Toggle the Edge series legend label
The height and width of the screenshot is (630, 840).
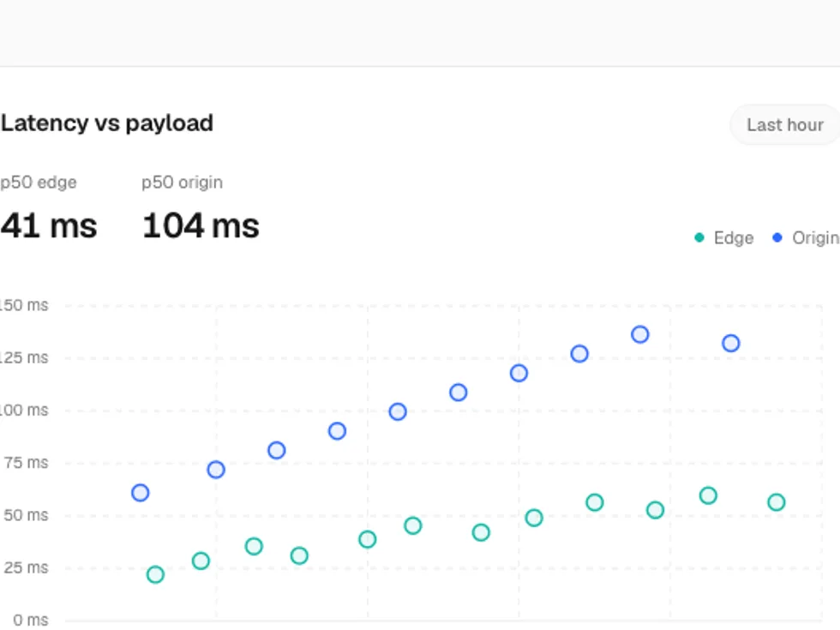tap(734, 238)
